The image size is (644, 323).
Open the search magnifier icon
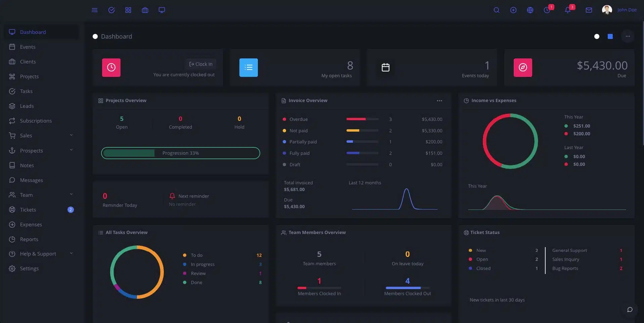497,10
